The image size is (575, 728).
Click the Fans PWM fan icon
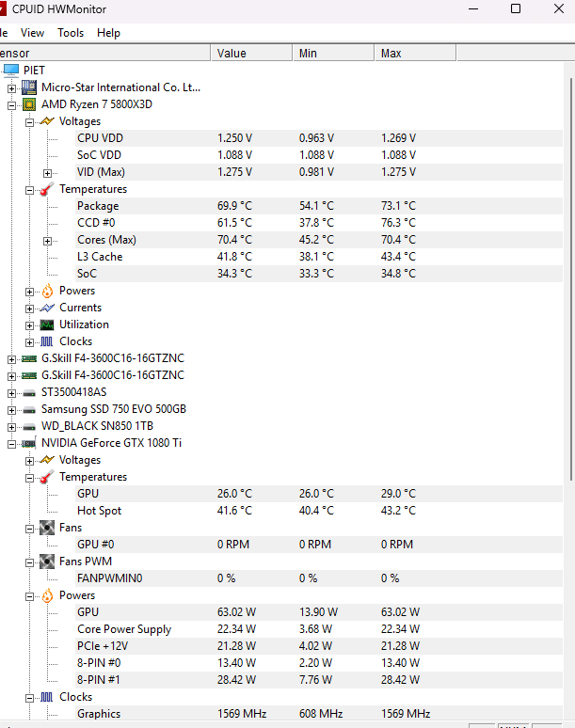[47, 562]
